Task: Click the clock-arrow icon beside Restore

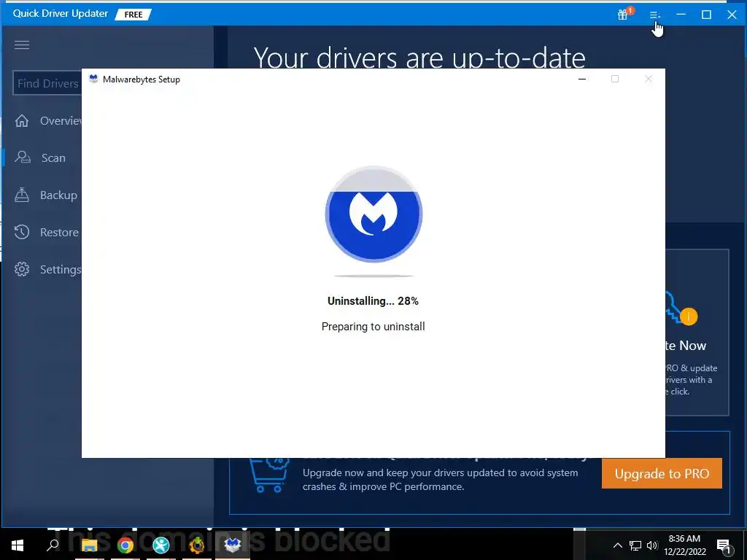Action: 22,232
